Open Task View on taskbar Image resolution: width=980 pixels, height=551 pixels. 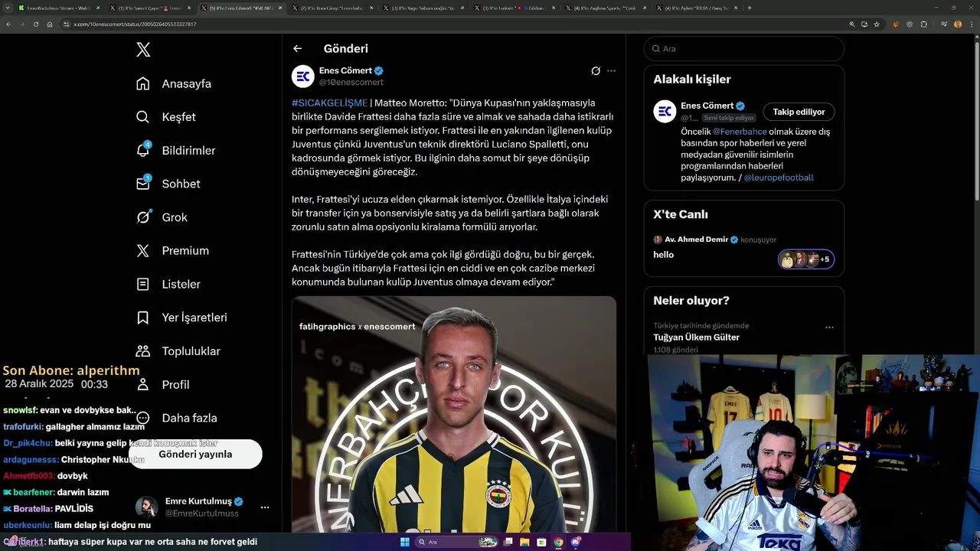point(508,542)
